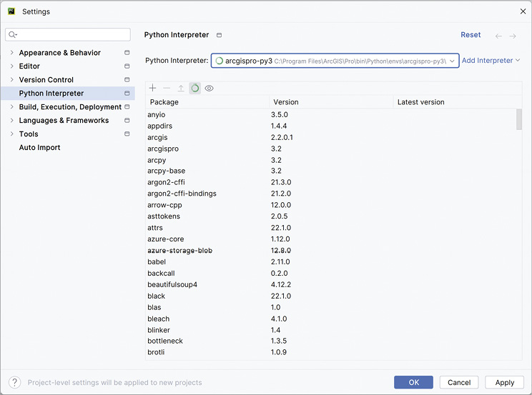Click project icon next to Appearance & Behavior
The width and height of the screenshot is (532, 395).
[x=127, y=53]
